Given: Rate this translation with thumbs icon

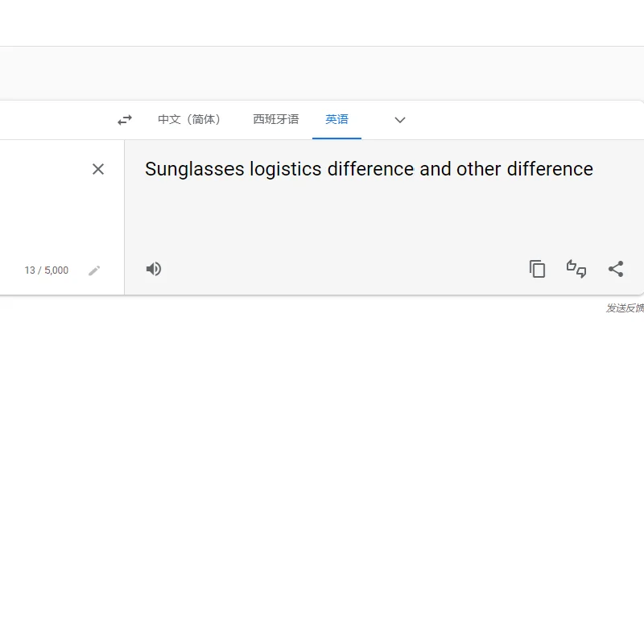Looking at the screenshot, I should click(576, 269).
